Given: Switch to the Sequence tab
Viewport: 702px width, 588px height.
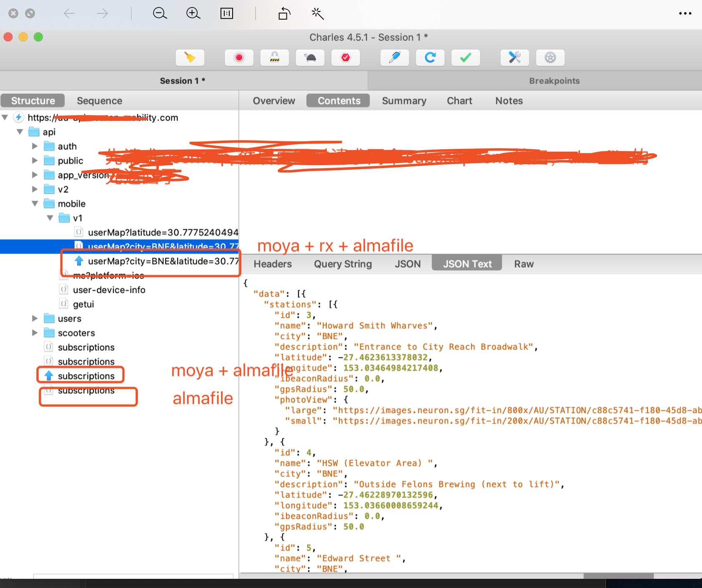Looking at the screenshot, I should pos(99,101).
